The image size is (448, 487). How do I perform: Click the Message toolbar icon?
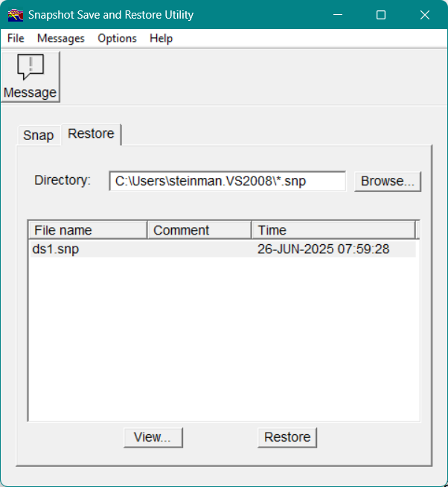point(30,77)
